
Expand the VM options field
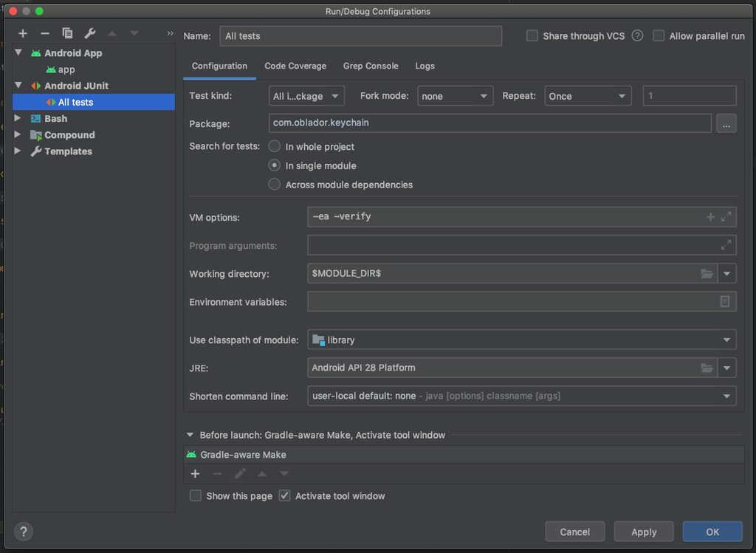point(726,217)
